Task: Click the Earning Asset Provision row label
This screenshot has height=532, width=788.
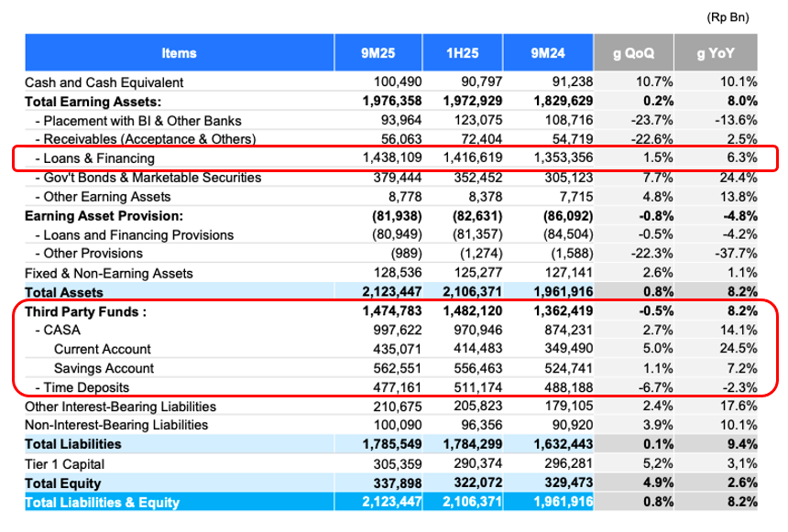Action: [104, 215]
